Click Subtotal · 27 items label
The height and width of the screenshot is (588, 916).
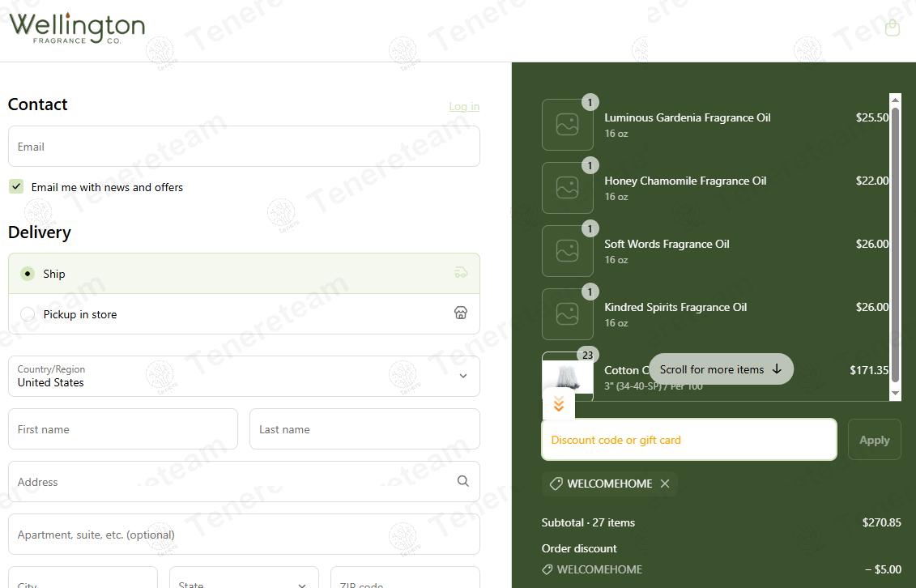pyautogui.click(x=588, y=522)
